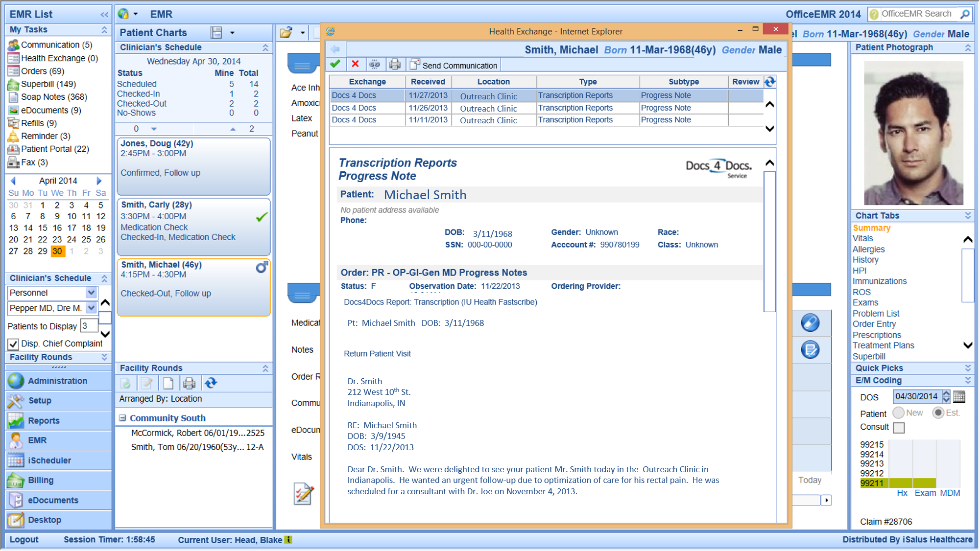The height and width of the screenshot is (551, 980).
Task: Click OfficeEMR Search magnifier icon
Action: pos(965,14)
